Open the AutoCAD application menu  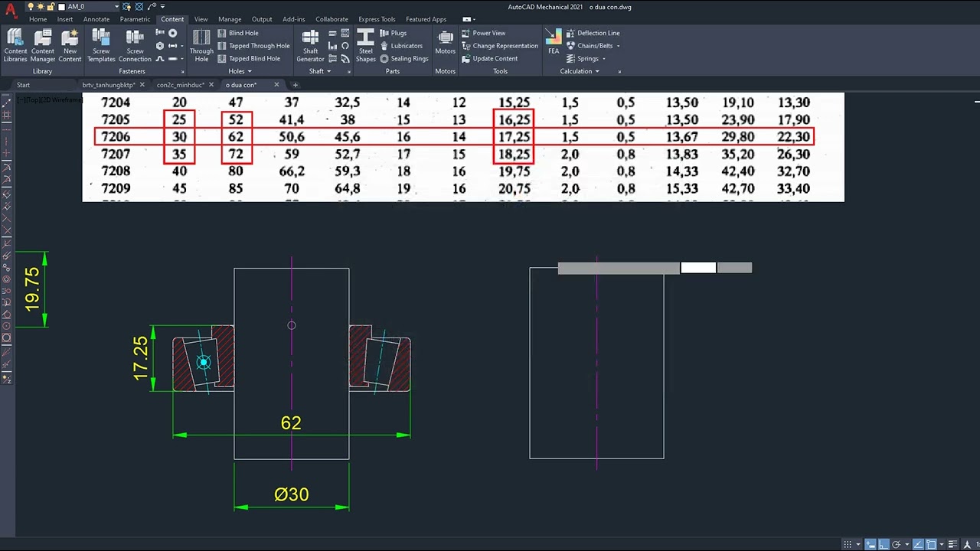click(x=10, y=9)
